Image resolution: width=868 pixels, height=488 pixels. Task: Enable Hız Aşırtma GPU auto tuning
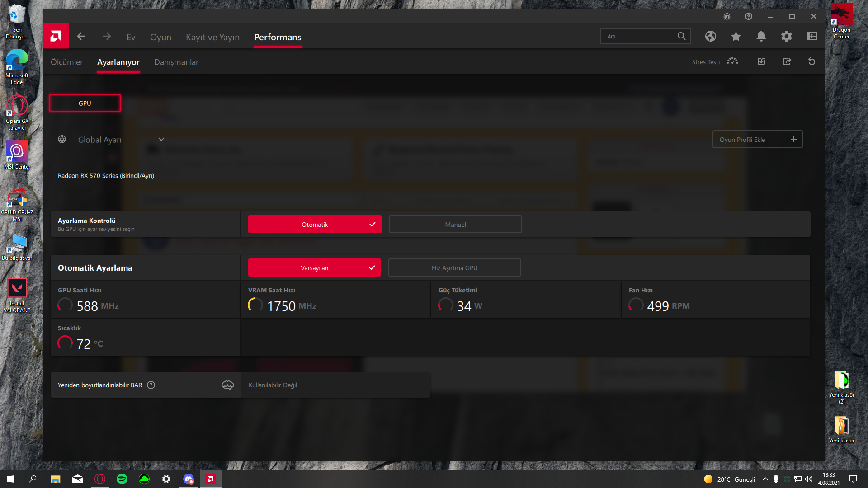coord(454,268)
